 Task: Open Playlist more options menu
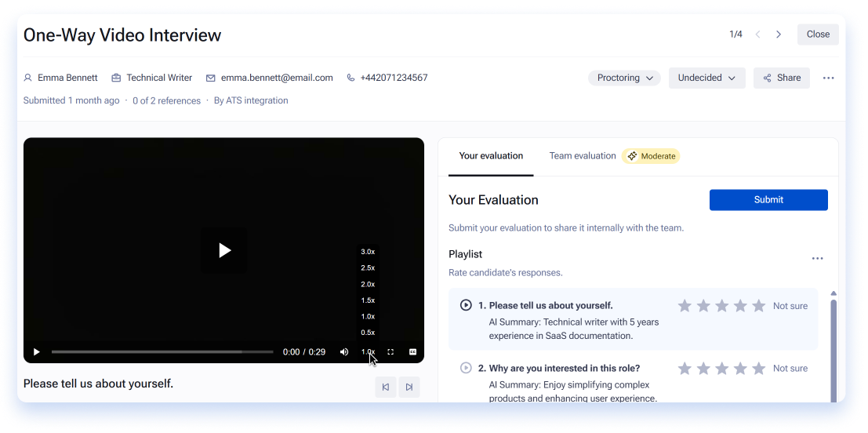click(817, 258)
